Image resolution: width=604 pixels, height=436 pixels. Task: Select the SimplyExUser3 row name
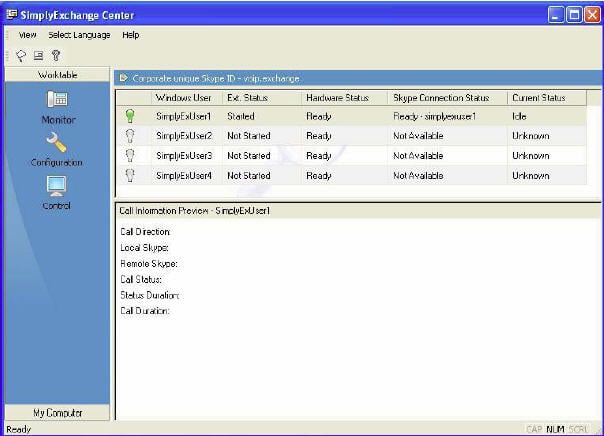click(x=184, y=156)
